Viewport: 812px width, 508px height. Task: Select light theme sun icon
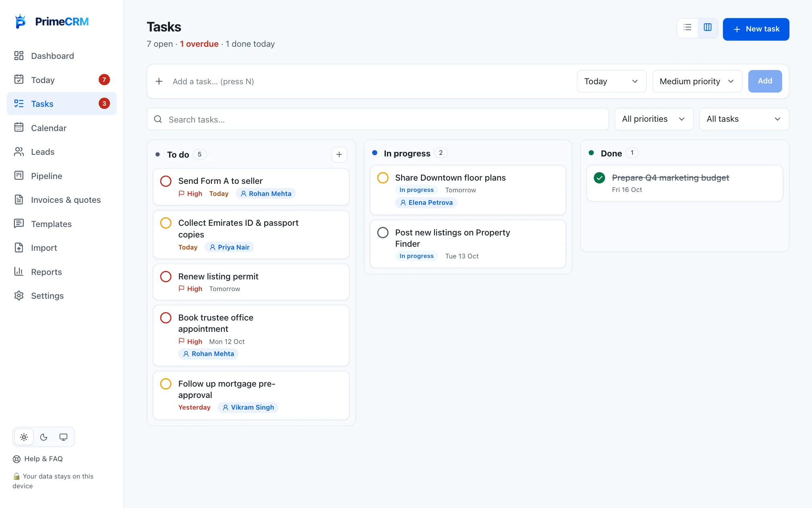point(24,437)
